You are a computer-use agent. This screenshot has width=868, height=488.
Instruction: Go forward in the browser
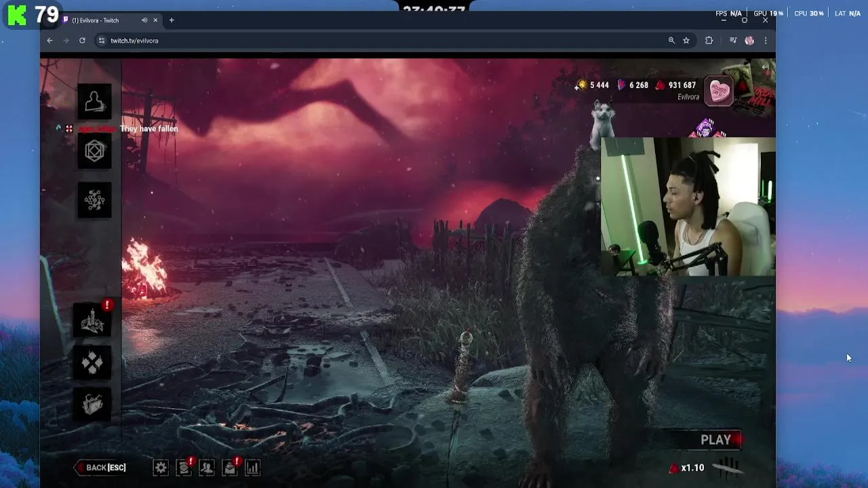click(x=66, y=41)
